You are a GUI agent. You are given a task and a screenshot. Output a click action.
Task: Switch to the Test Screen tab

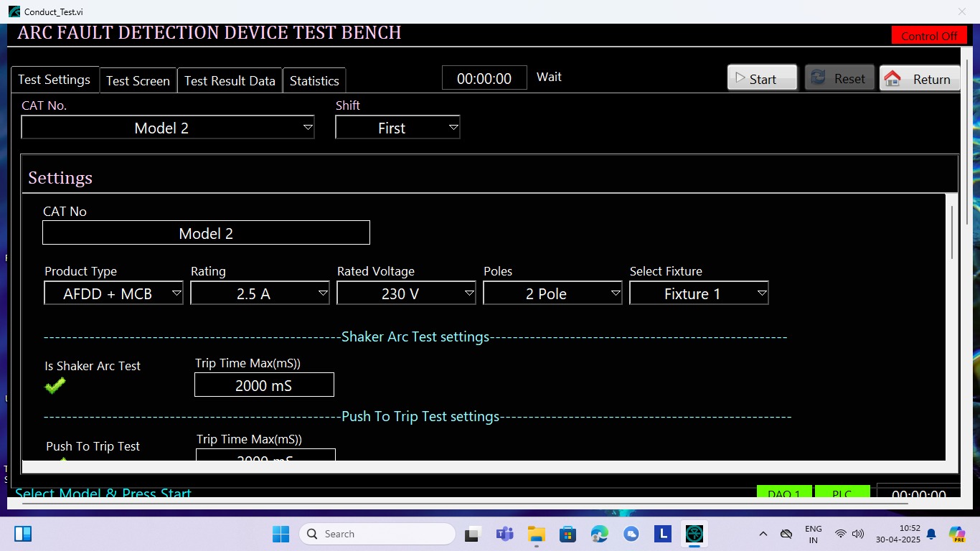(x=138, y=80)
